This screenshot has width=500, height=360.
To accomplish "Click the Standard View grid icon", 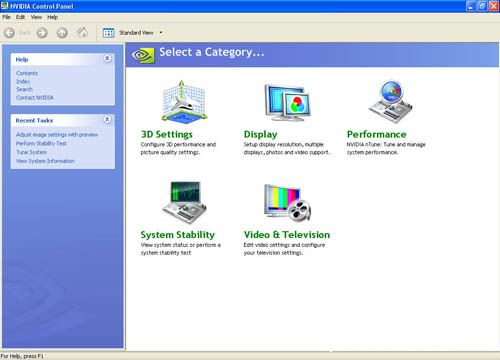I will (x=108, y=33).
